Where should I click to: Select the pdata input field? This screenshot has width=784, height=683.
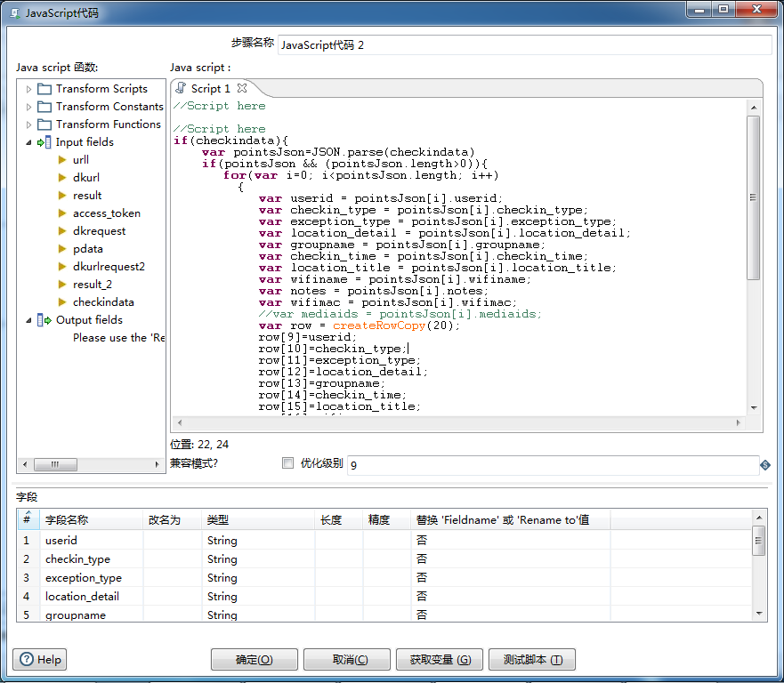tap(88, 249)
